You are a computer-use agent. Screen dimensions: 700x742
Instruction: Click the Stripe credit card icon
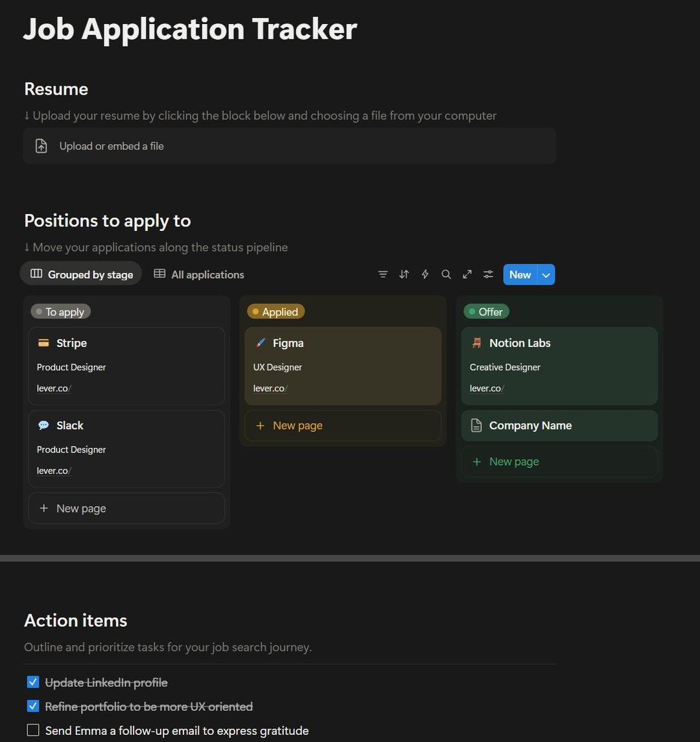[x=43, y=343]
